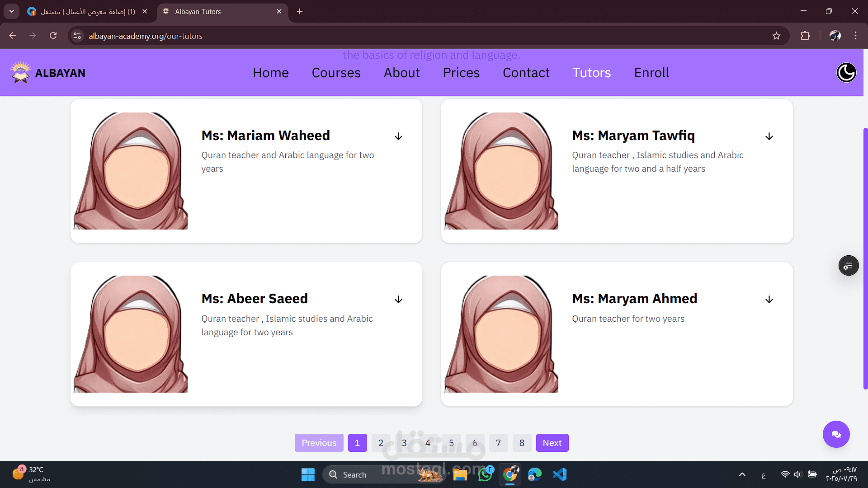
Task: Expand Ms: Abeer Saeed details arrow
Action: 398,300
